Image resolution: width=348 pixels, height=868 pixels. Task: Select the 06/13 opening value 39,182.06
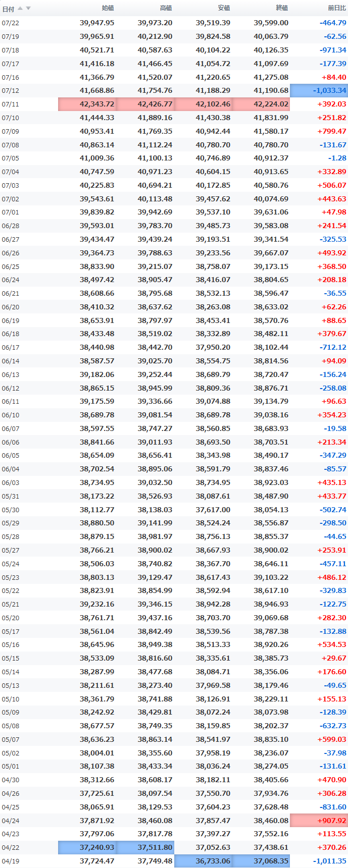tap(97, 374)
